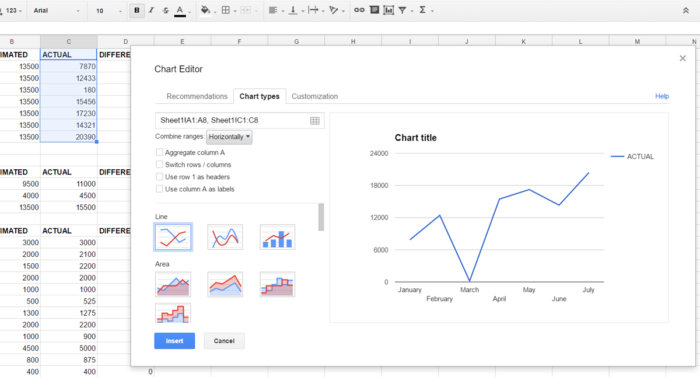Open the text color picker

pos(180,11)
